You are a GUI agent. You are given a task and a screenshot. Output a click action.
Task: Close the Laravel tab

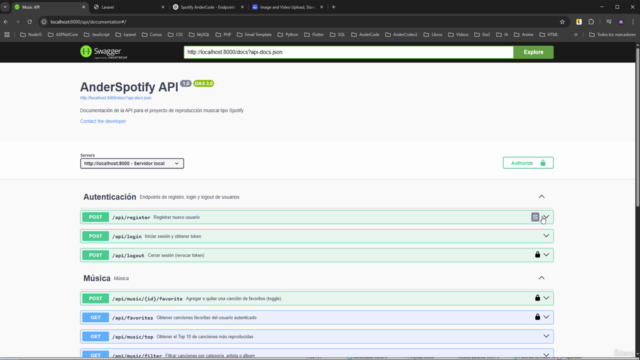click(163, 7)
